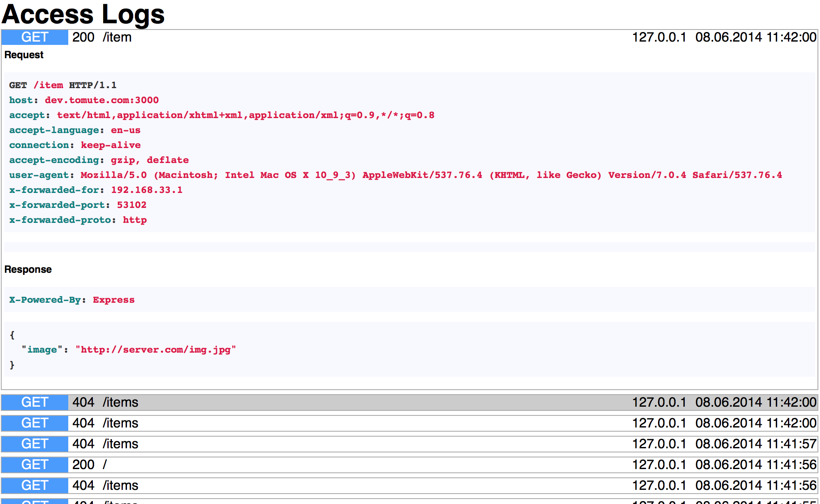The height and width of the screenshot is (504, 820).
Task: Click GET badge of highlighted /items row
Action: [35, 402]
